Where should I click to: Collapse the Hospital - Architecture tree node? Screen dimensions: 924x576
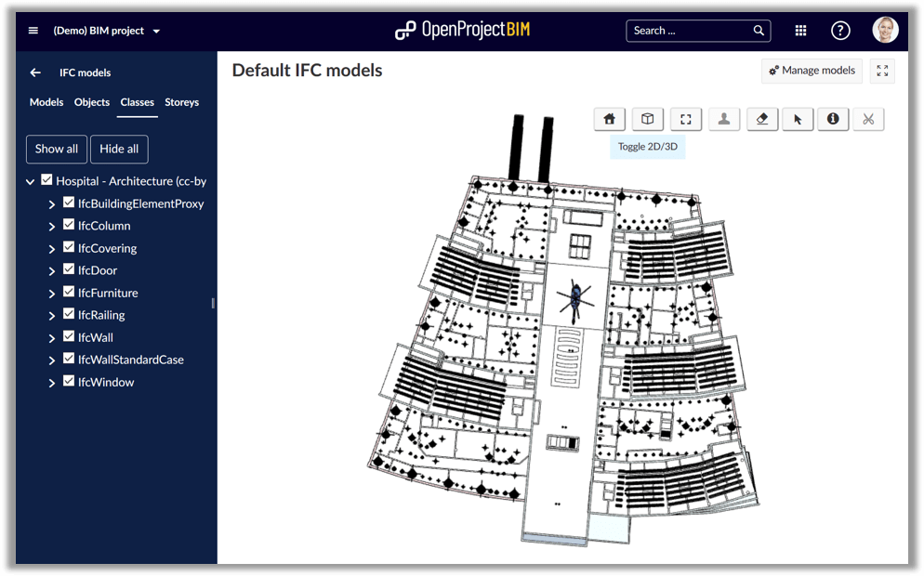point(29,180)
